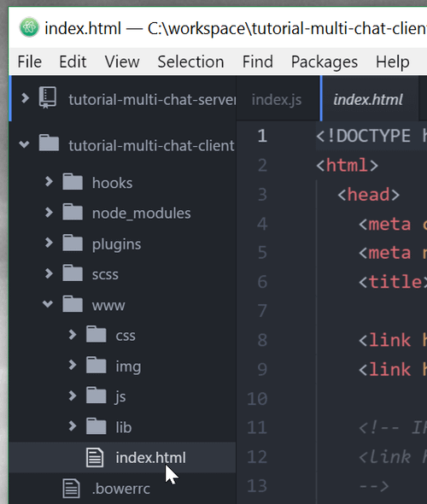The image size is (427, 504).
Task: Click the file icon beside .bowerrc
Action: (71, 488)
